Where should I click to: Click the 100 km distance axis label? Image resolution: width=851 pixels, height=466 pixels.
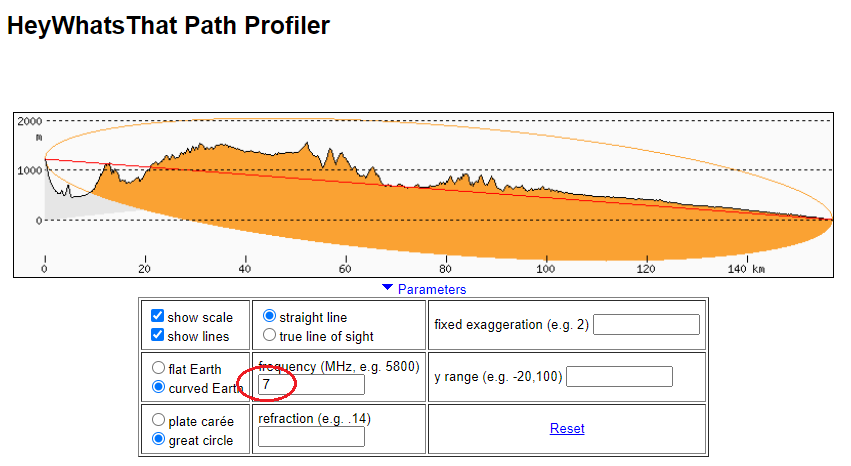pos(545,269)
